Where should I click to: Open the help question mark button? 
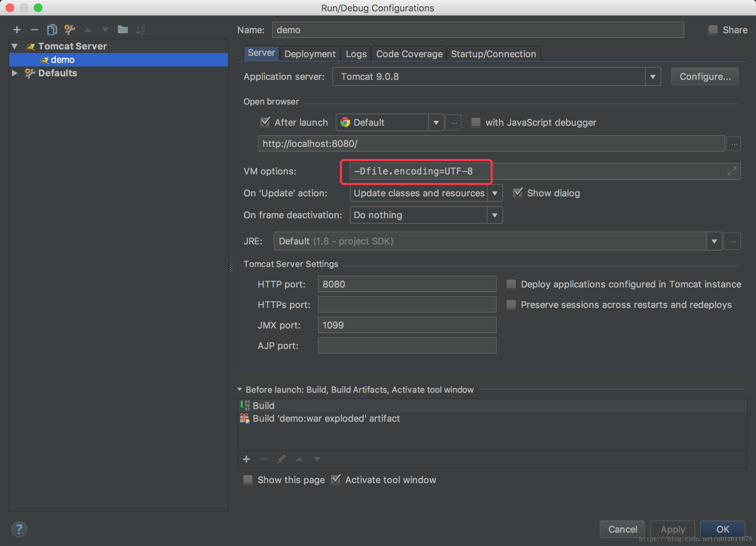pos(19,529)
